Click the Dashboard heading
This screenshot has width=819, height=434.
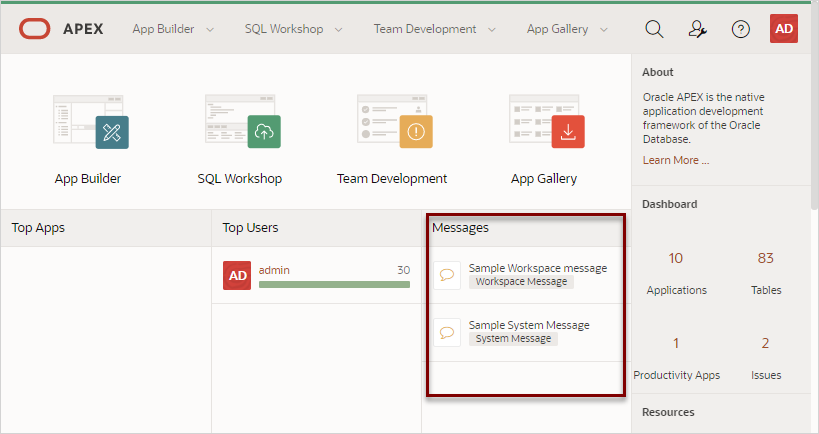tap(670, 204)
